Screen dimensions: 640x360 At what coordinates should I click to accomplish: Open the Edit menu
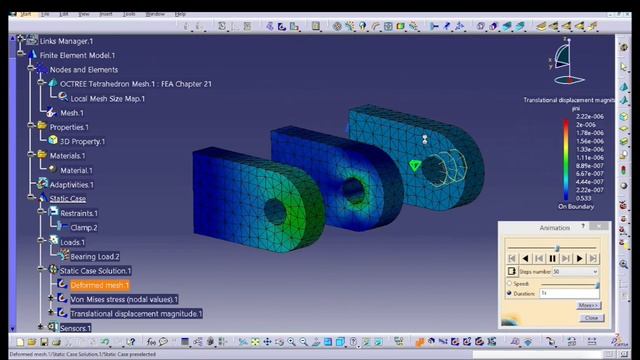(x=64, y=14)
